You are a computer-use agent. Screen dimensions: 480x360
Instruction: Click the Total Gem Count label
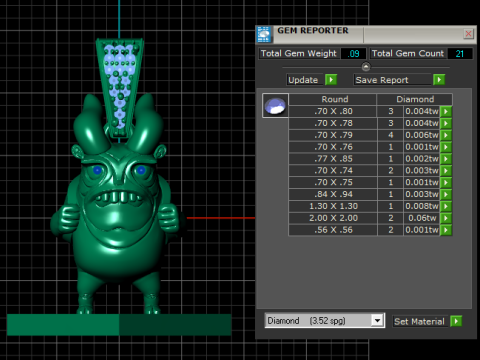tap(407, 53)
